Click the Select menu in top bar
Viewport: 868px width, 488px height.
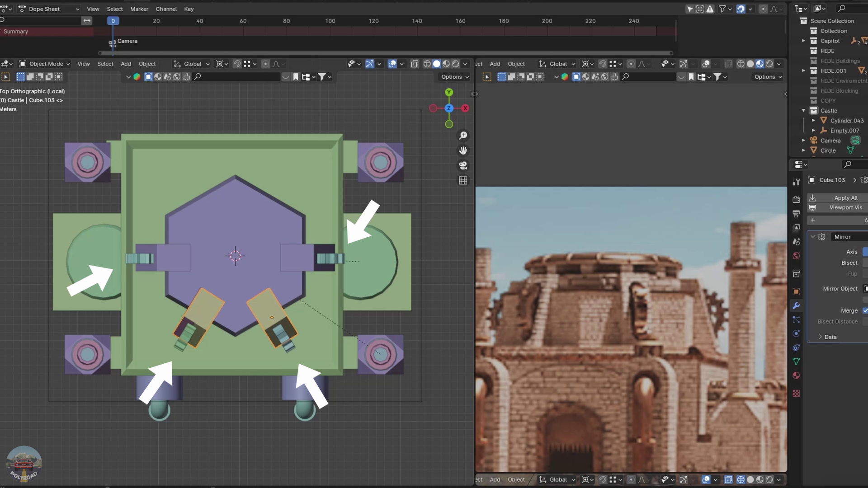point(114,8)
